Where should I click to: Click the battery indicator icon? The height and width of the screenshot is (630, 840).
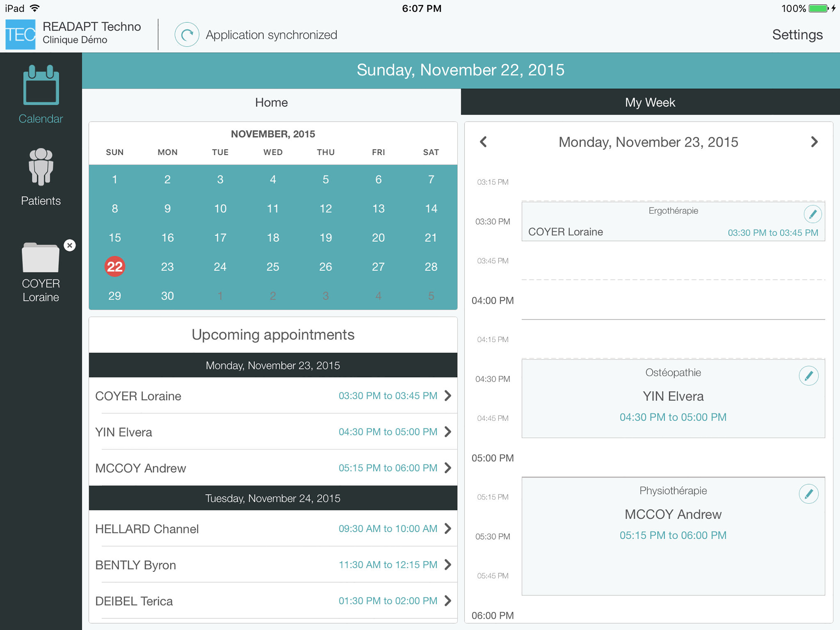pos(818,8)
